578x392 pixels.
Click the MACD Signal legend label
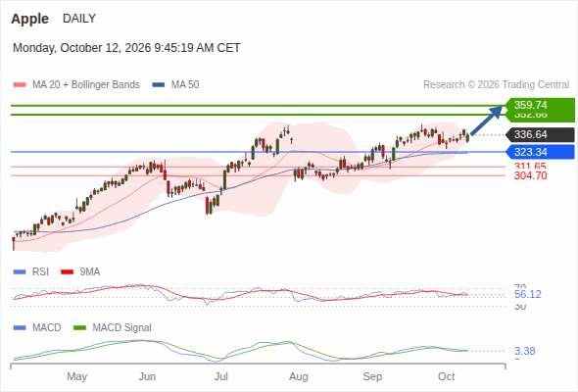(x=122, y=328)
